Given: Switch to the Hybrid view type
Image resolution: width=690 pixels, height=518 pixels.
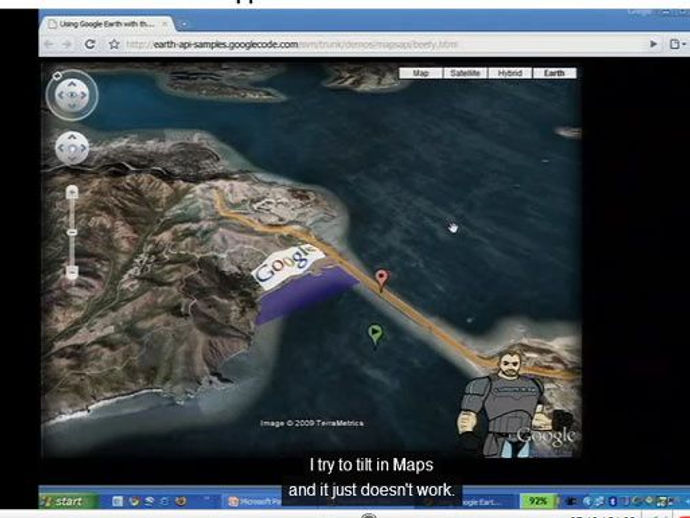Looking at the screenshot, I should 510,73.
